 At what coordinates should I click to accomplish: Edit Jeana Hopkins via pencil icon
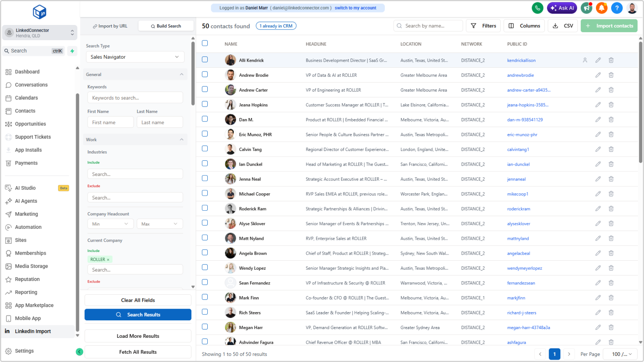[x=598, y=105]
